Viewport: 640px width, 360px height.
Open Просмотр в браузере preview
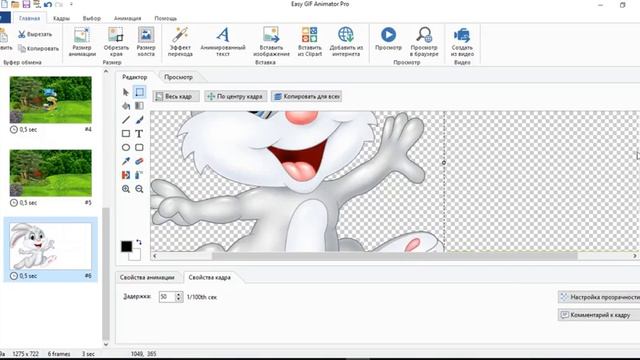[x=424, y=42]
